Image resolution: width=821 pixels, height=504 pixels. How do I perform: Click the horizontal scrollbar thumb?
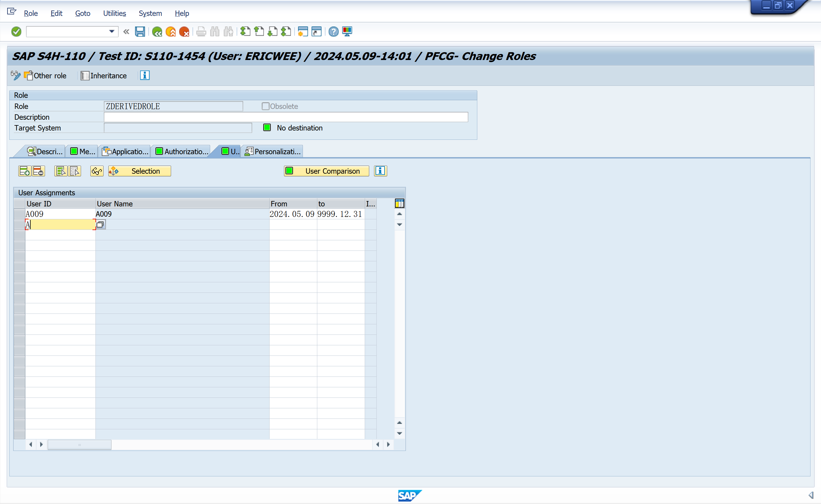79,445
